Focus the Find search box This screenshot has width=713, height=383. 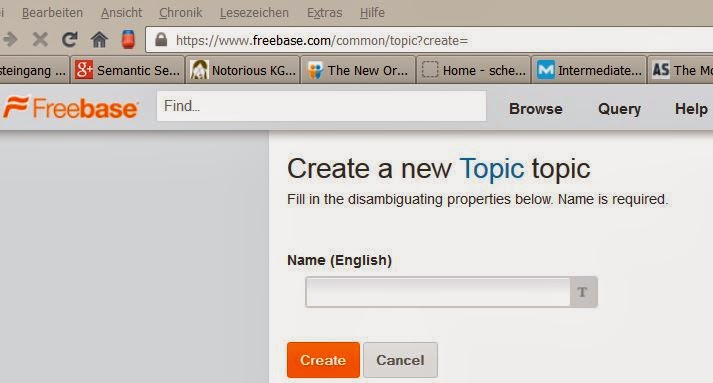click(x=321, y=106)
